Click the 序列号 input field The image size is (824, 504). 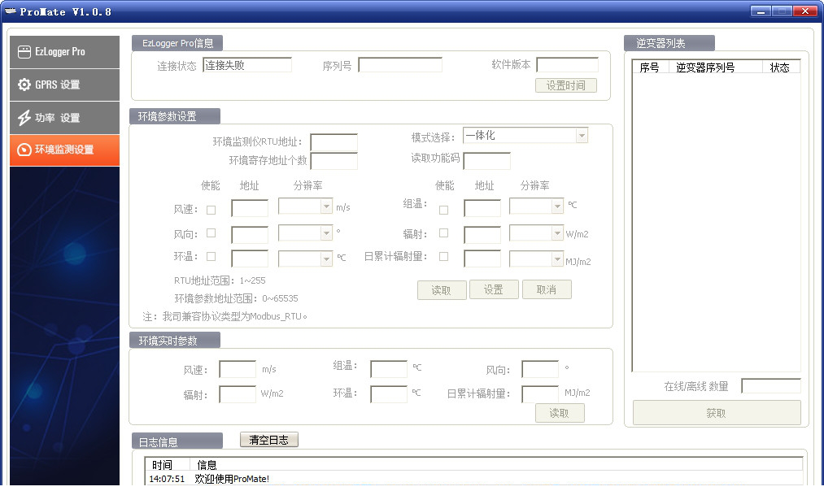400,65
